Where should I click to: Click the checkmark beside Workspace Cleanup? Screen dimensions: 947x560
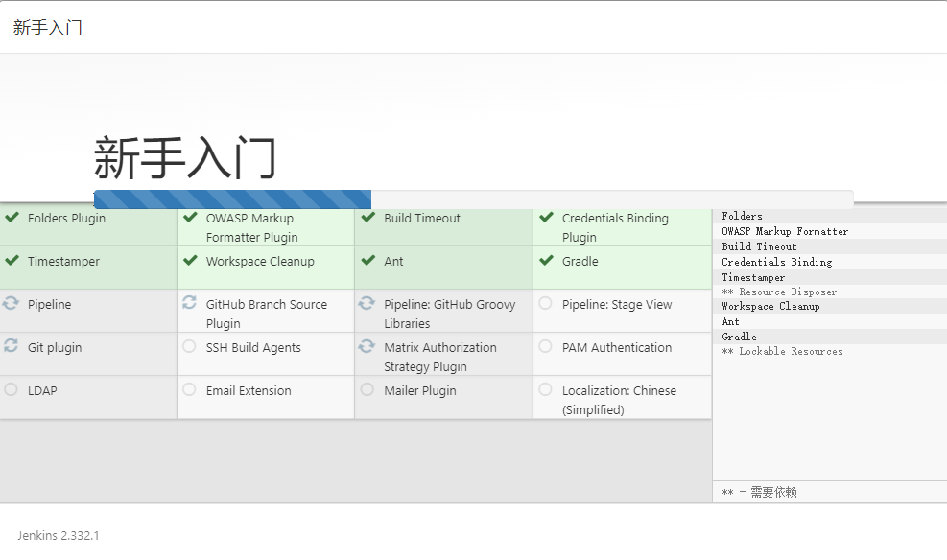pyautogui.click(x=190, y=261)
